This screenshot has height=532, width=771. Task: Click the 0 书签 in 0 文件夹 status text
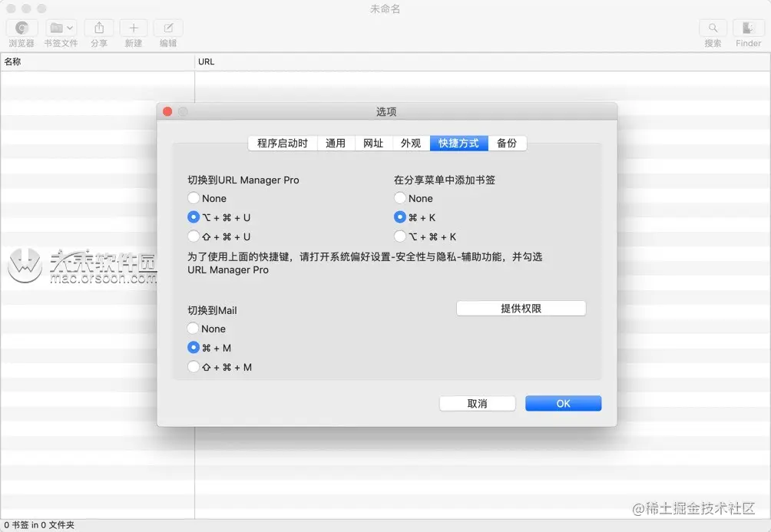39,525
